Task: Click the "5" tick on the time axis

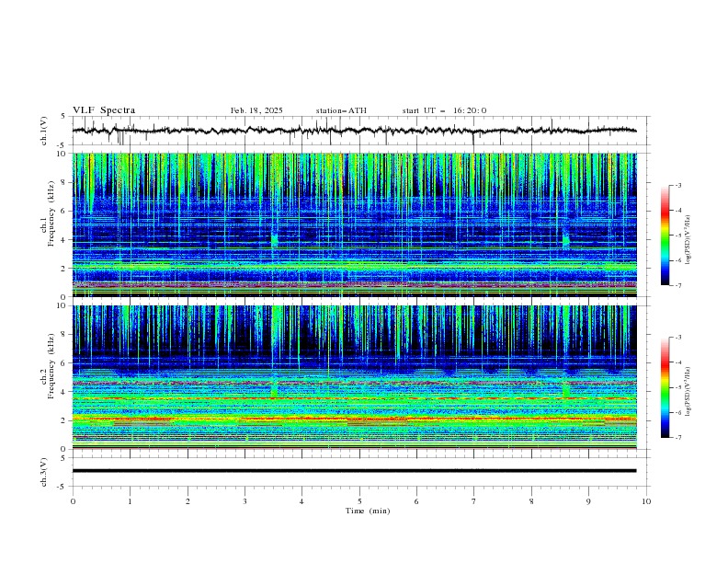Action: coord(359,501)
